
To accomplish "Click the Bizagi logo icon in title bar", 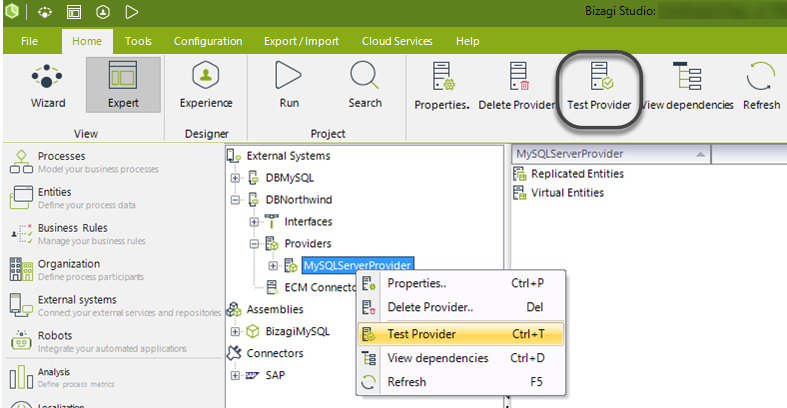I will tap(12, 11).
